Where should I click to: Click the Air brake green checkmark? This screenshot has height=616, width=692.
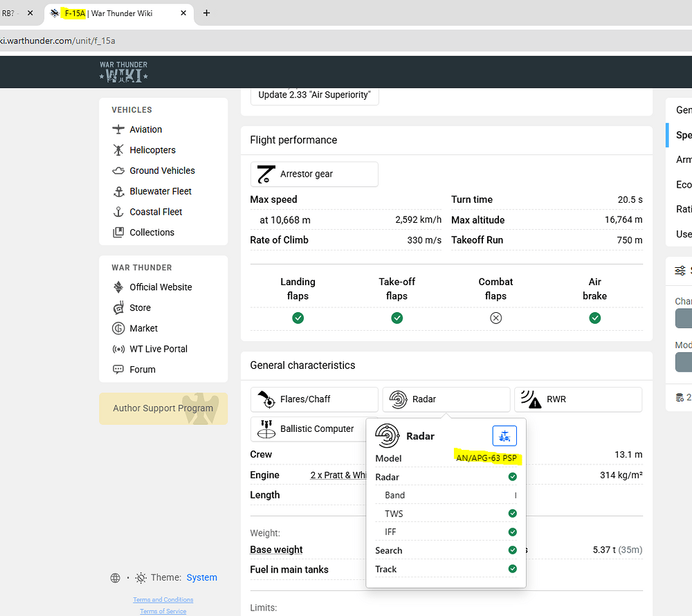click(594, 318)
